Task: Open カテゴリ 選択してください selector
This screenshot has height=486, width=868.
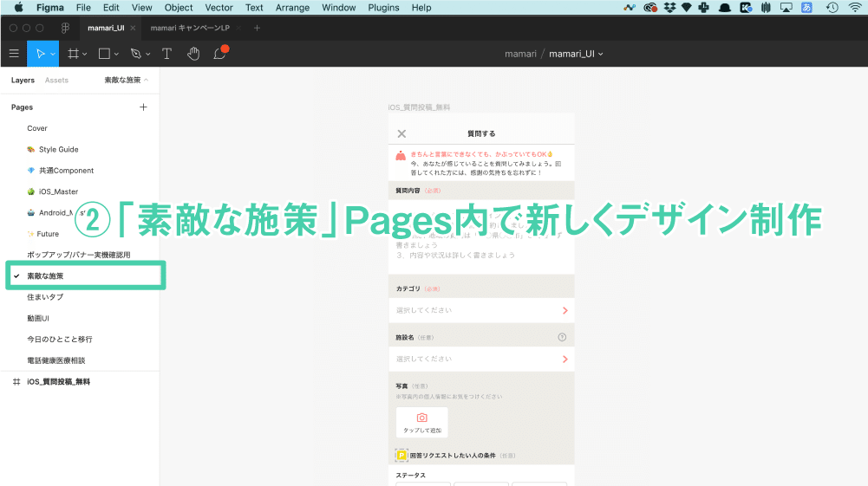Action: pyautogui.click(x=481, y=311)
